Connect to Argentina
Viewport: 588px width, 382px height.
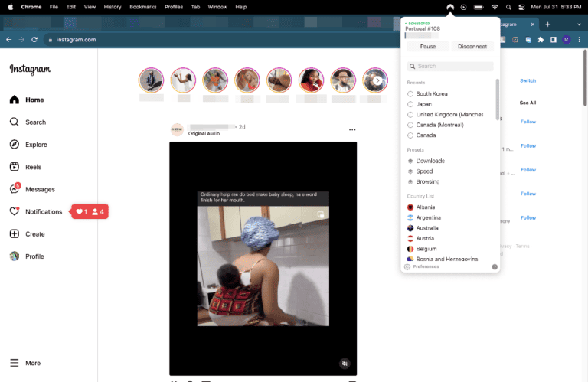click(424, 218)
